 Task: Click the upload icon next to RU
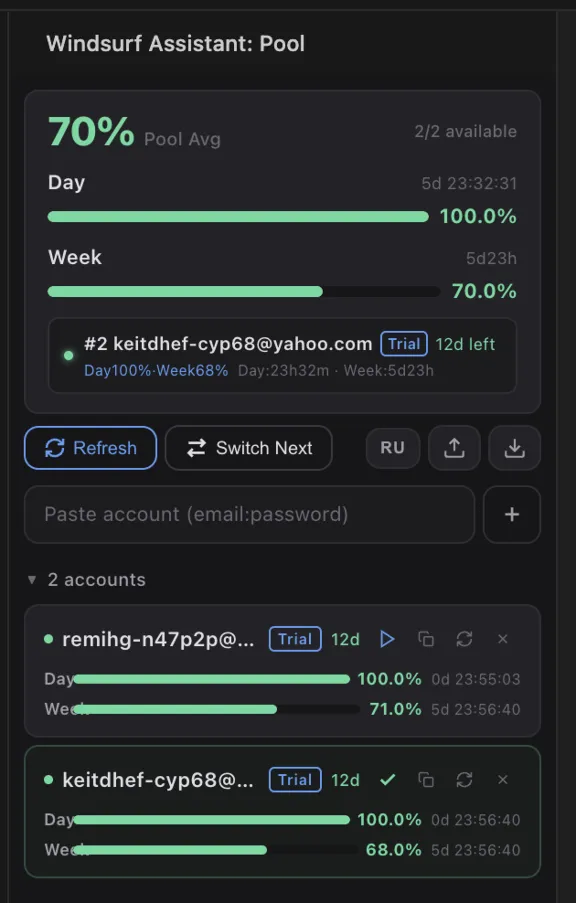click(x=454, y=448)
